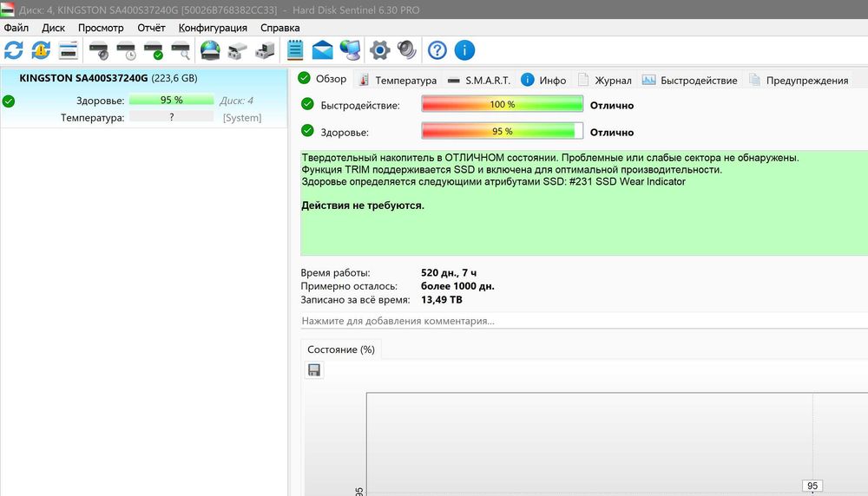Click the blue envelope e-mail icon
The height and width of the screenshot is (496, 868).
[x=322, y=50]
